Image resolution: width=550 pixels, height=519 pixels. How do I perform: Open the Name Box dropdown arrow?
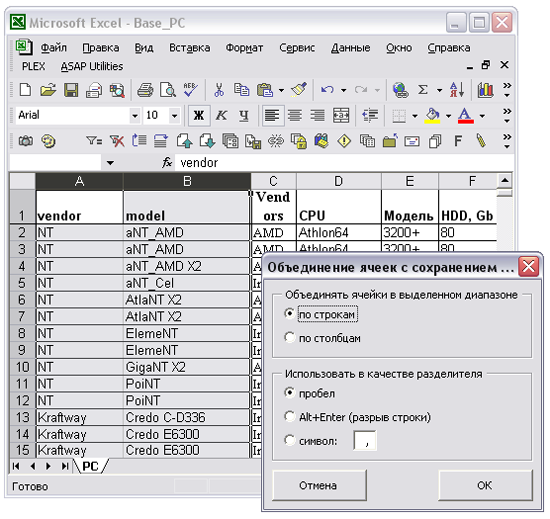110,163
